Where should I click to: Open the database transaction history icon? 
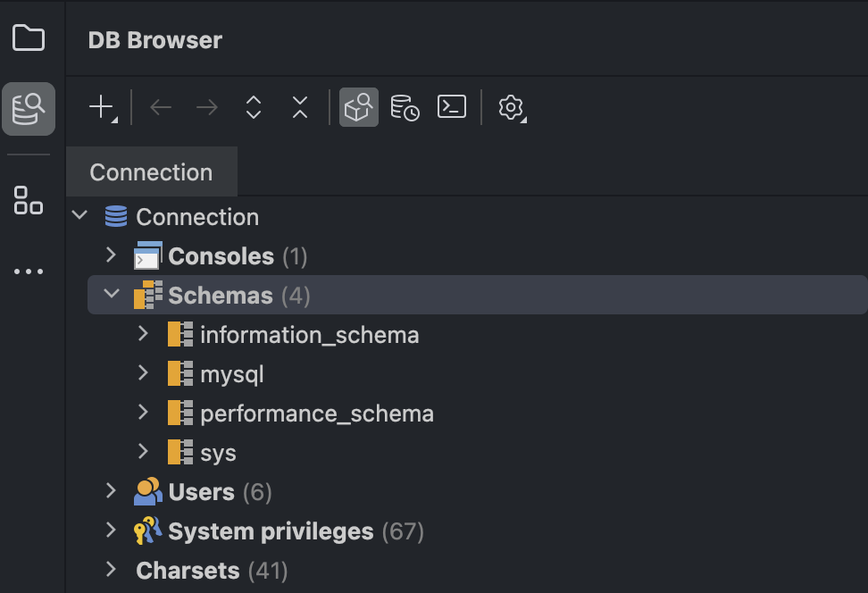405,108
